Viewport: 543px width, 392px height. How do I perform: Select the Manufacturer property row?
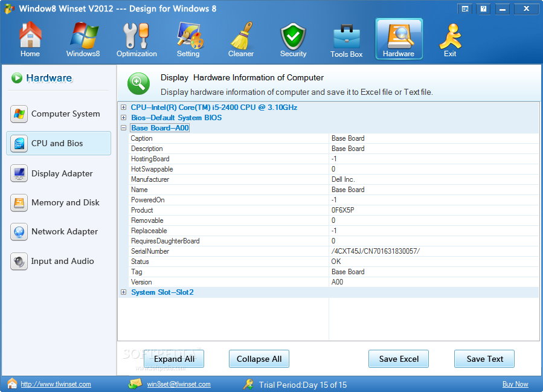pyautogui.click(x=334, y=179)
